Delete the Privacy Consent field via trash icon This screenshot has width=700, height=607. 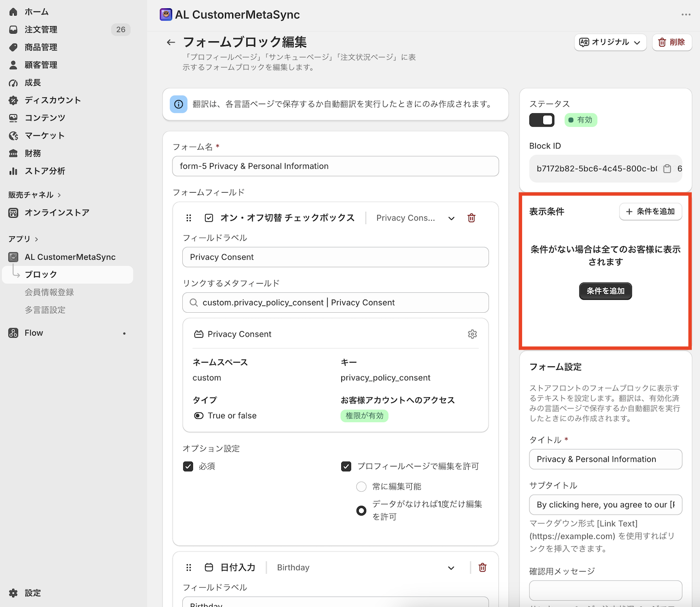471,218
